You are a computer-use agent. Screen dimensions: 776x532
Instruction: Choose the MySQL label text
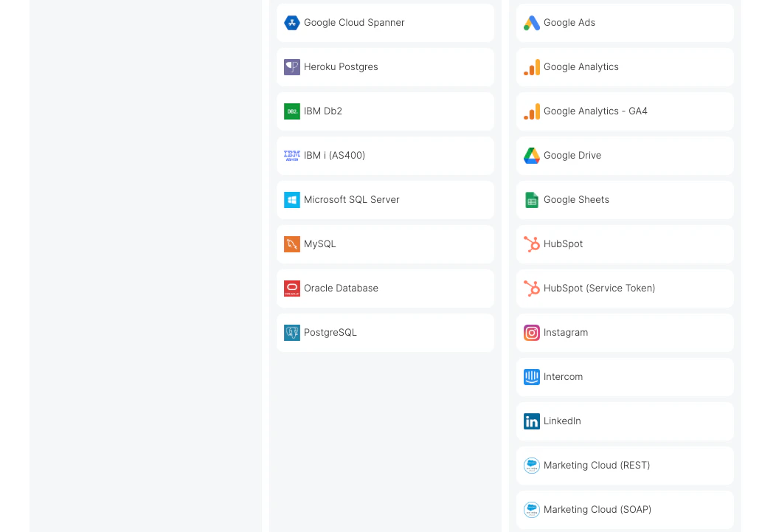point(319,244)
